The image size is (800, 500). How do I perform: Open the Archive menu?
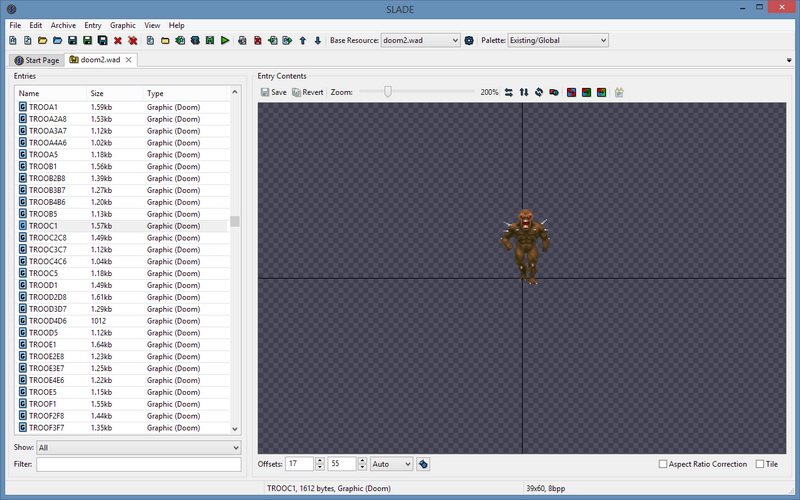tap(63, 25)
